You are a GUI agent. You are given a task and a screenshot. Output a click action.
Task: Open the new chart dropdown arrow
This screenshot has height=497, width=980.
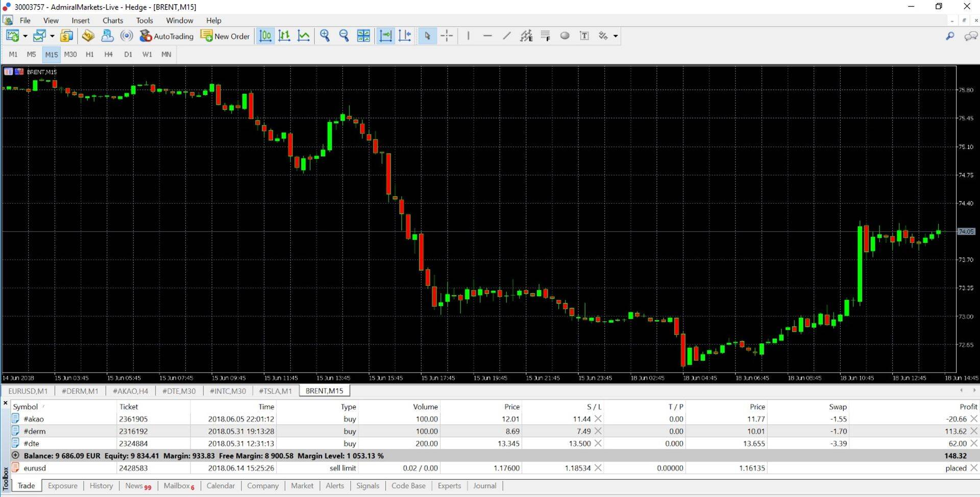click(x=25, y=36)
